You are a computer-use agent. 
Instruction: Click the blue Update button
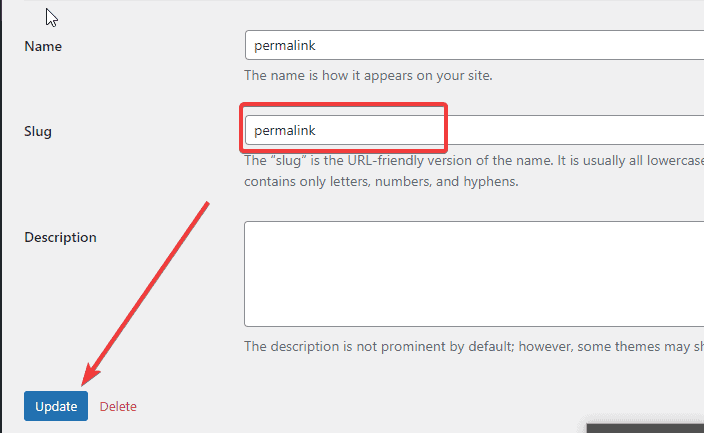(x=56, y=406)
